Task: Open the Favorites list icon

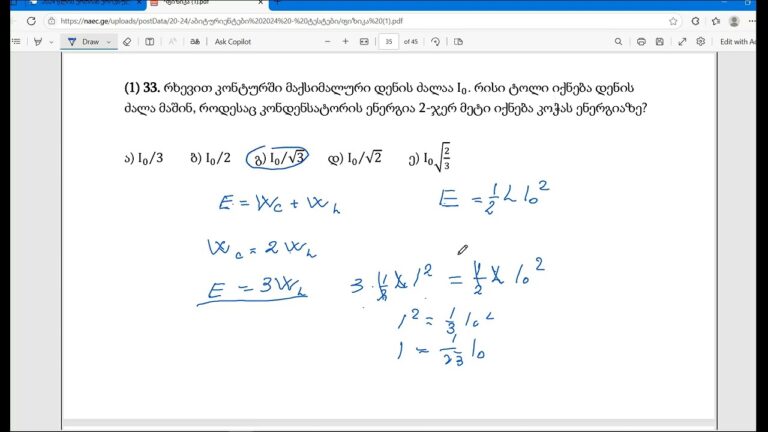Action: (x=716, y=21)
